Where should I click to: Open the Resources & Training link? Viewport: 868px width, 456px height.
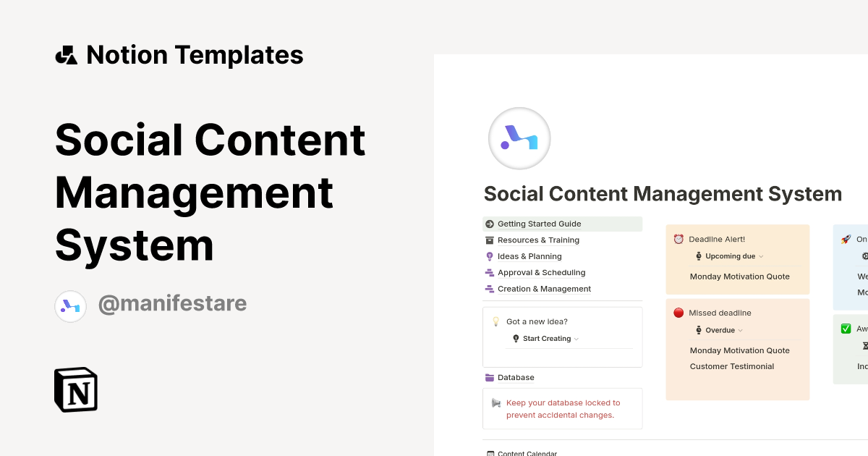tap(539, 240)
